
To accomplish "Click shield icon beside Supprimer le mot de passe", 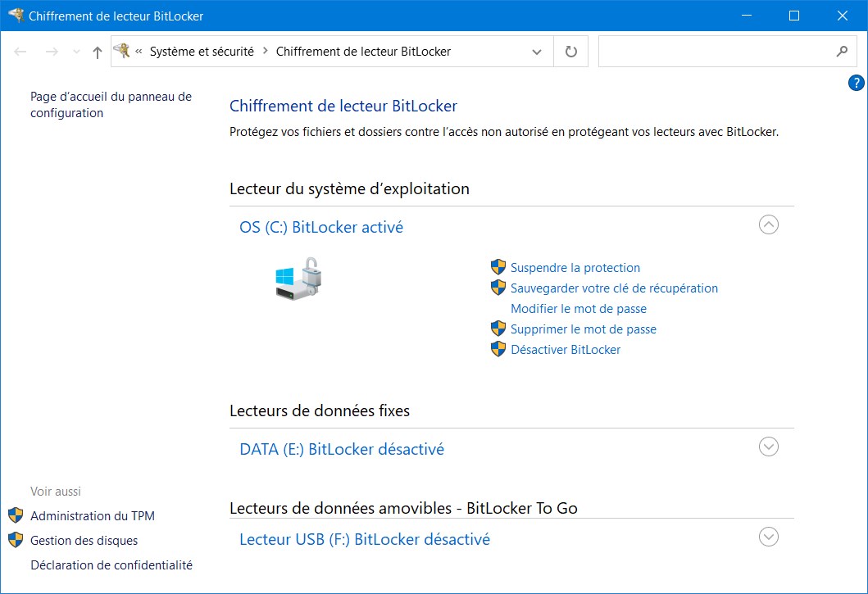I will [x=498, y=329].
